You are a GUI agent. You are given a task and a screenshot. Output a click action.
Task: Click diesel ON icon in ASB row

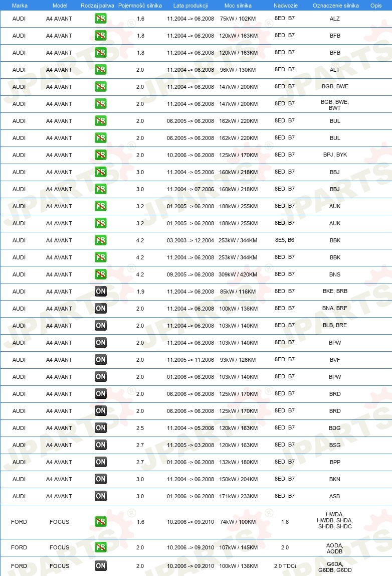[x=101, y=496]
